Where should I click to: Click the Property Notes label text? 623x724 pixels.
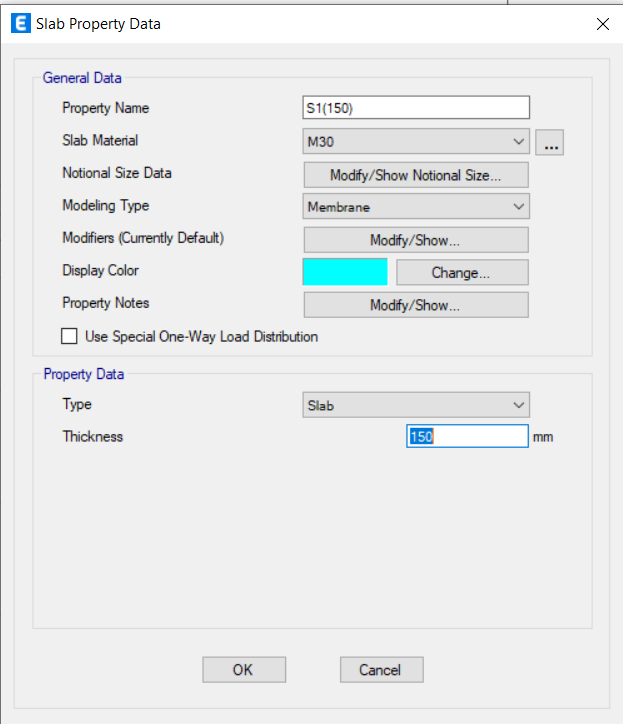pyautogui.click(x=106, y=303)
